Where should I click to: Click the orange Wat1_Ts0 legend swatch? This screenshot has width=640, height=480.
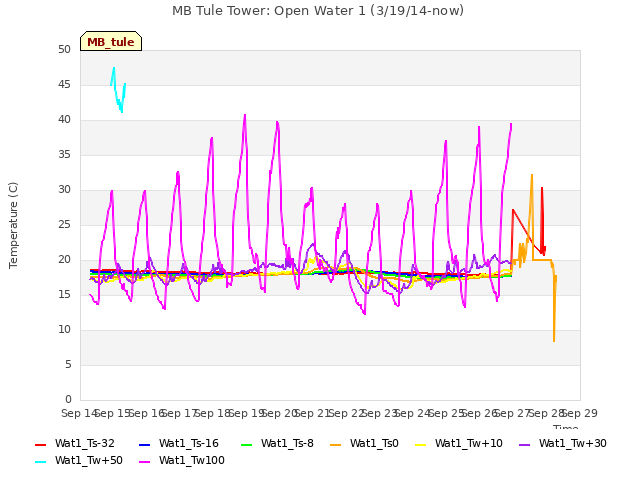tap(336, 444)
